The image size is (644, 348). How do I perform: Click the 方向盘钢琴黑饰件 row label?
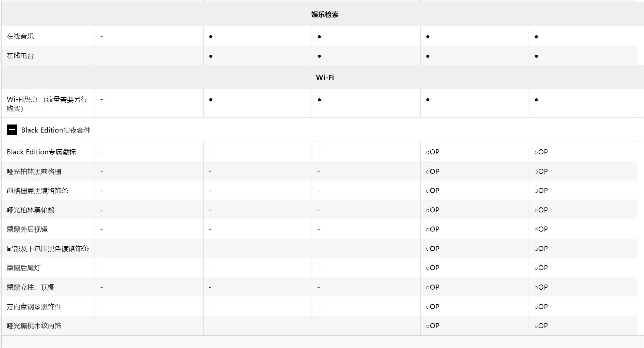[34, 307]
